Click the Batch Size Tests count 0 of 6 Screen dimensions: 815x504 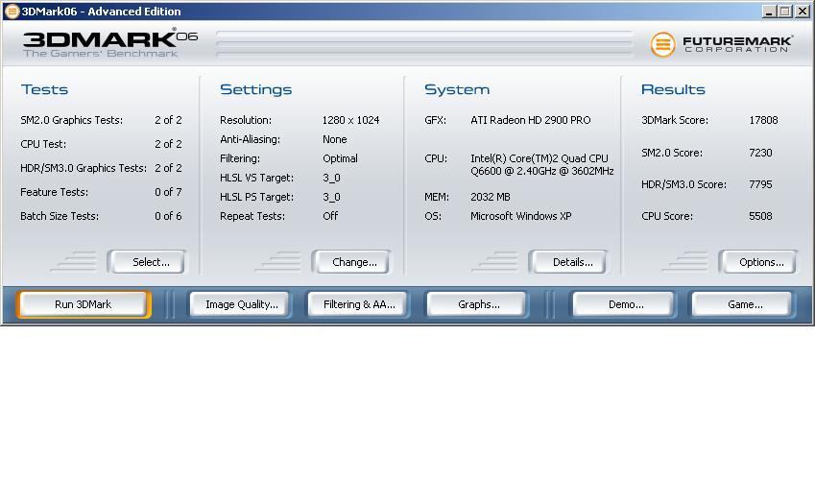click(168, 216)
